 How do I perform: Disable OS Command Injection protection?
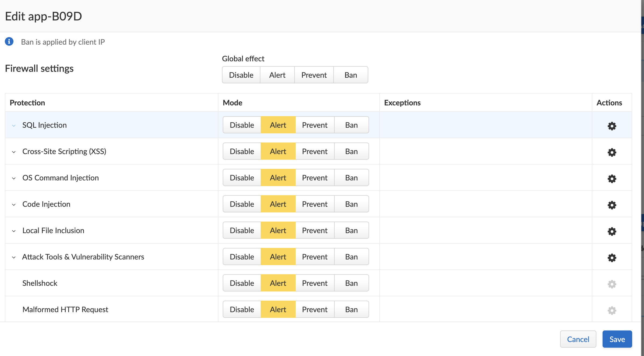[242, 177]
